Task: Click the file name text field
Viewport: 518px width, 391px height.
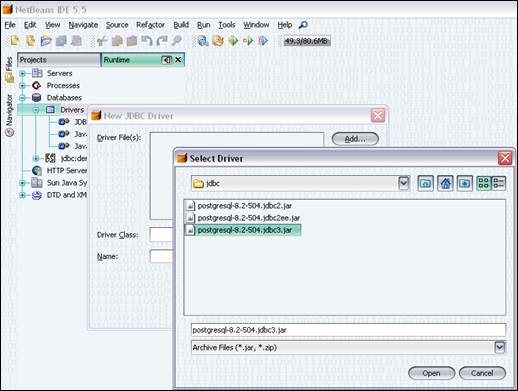Action: pos(348,330)
